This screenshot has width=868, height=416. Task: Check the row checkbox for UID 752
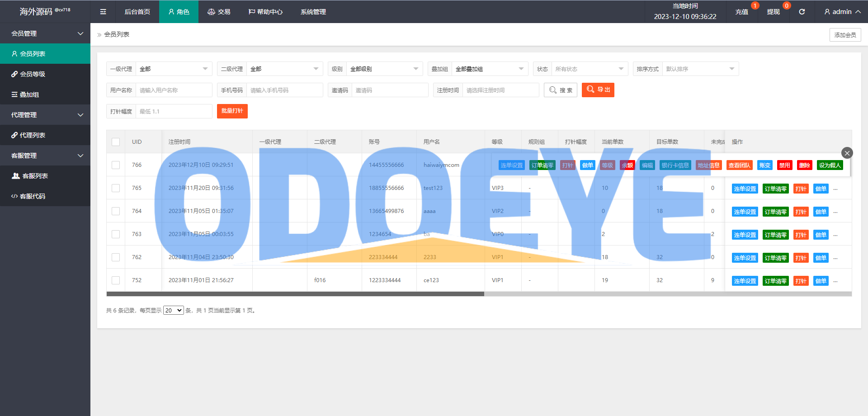pyautogui.click(x=116, y=280)
